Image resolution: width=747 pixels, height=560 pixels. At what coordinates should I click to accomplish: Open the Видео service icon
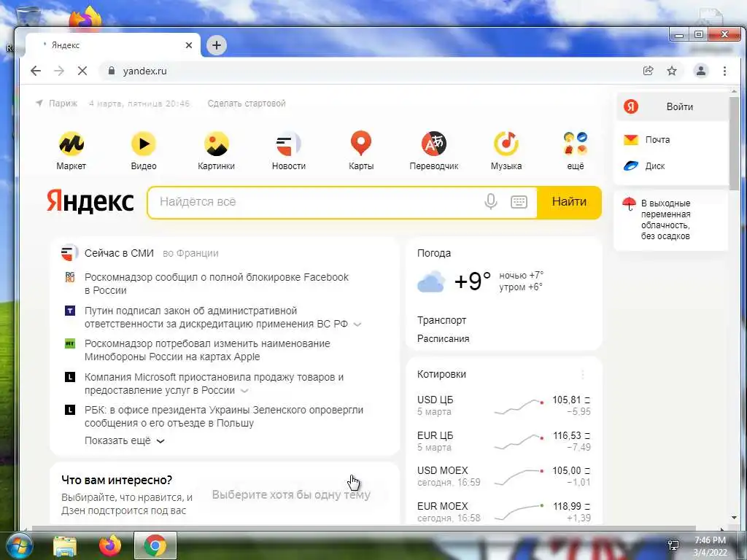pos(144,144)
